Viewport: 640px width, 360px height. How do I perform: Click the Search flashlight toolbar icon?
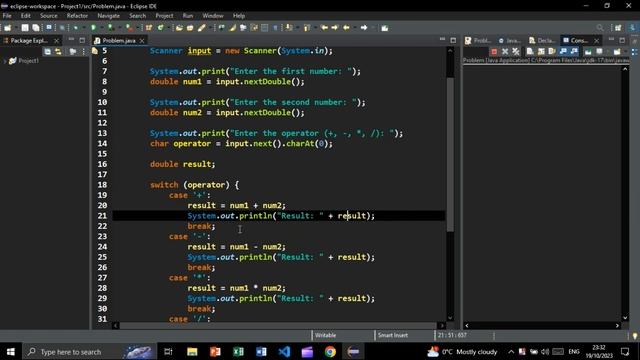point(202,28)
